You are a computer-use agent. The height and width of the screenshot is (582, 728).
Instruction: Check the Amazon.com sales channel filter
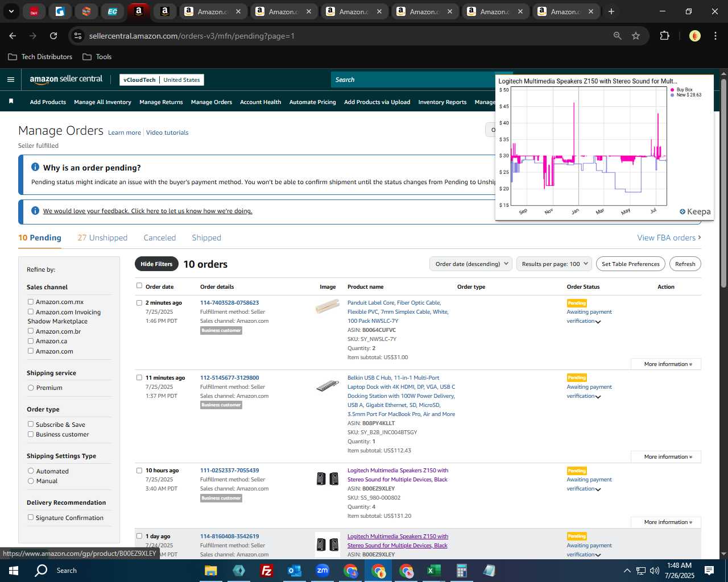[31, 351]
